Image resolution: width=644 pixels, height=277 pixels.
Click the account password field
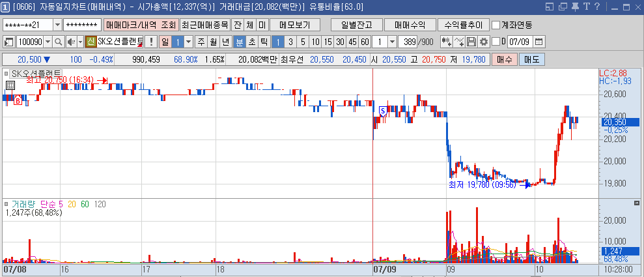82,25
